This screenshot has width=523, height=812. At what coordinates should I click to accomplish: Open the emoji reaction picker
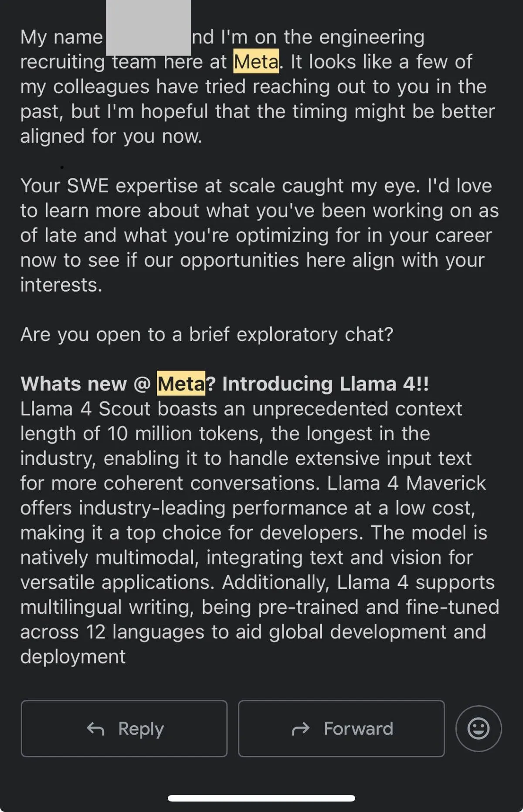(478, 728)
